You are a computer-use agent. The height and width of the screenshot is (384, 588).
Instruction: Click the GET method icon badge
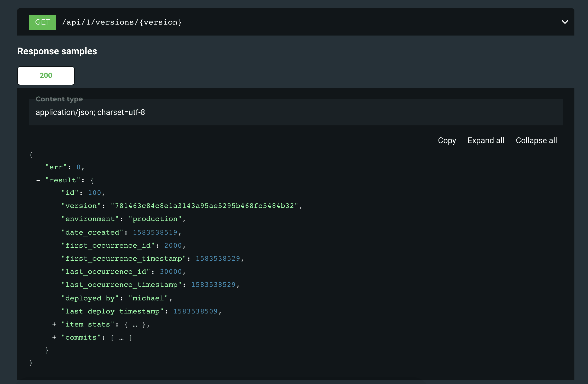[43, 22]
